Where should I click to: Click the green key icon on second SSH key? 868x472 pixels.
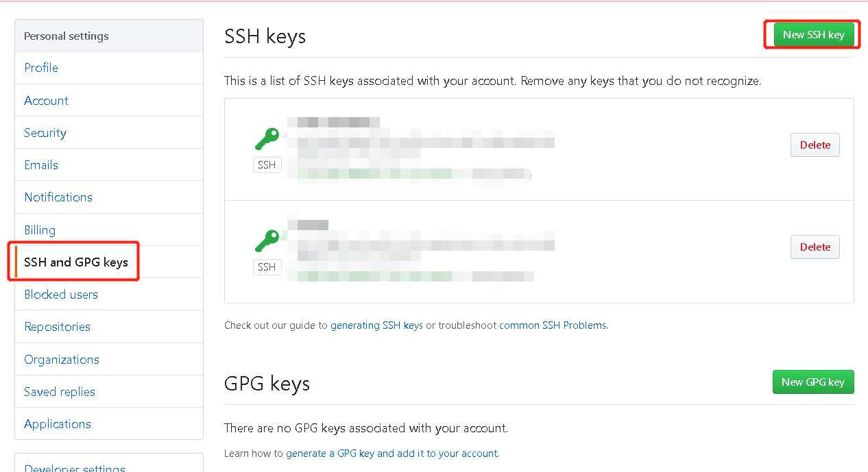(x=267, y=240)
